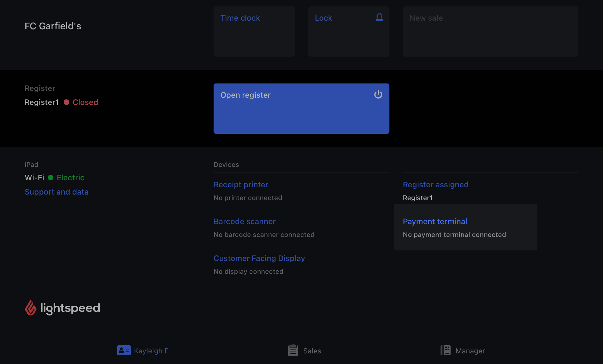Start a New sale
This screenshot has height=364, width=603.
coord(490,31)
